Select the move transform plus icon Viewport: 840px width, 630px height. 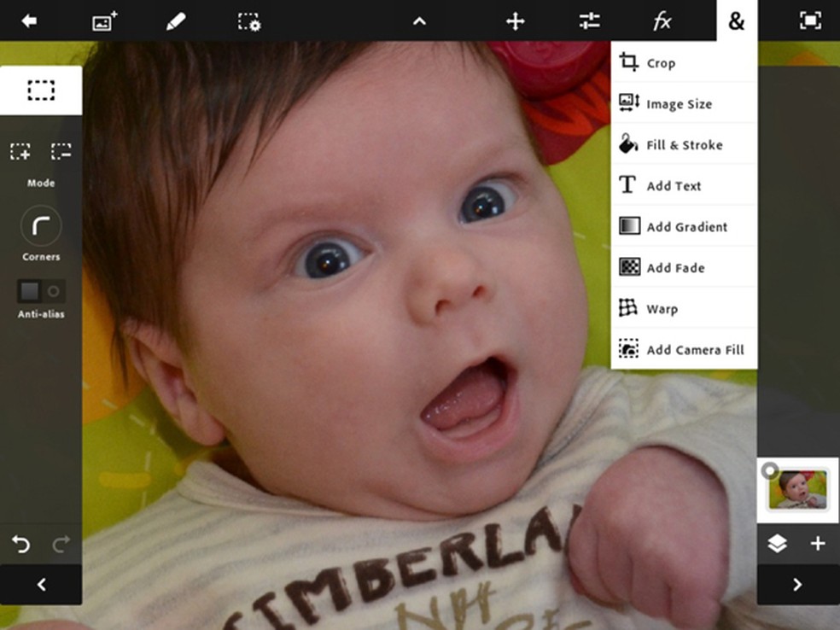515,21
